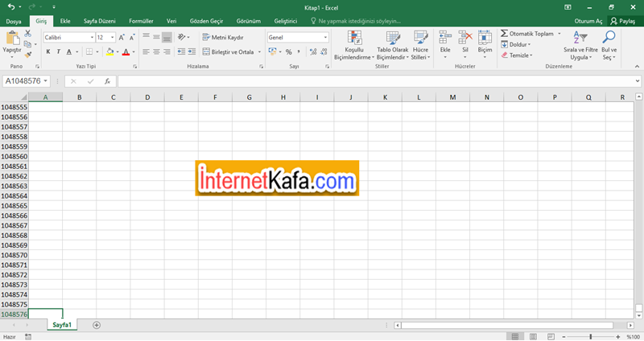Open Bul ve Seç menu
644x341 pixels.
[609, 45]
